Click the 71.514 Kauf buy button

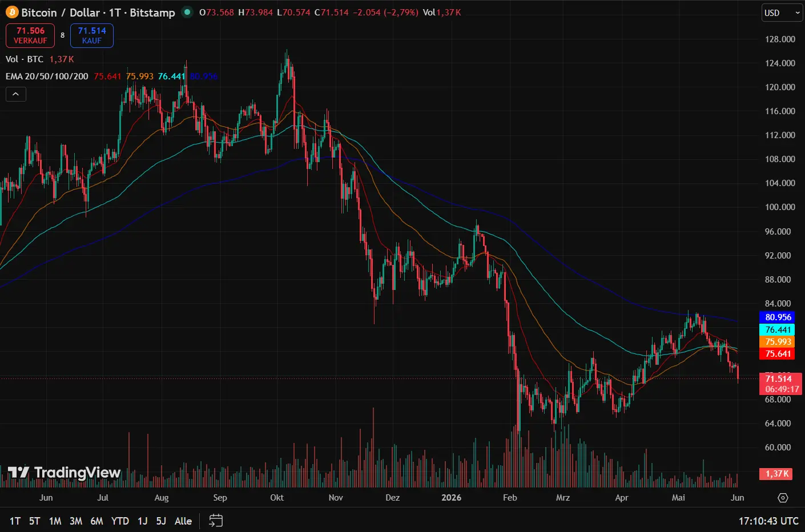coord(92,35)
